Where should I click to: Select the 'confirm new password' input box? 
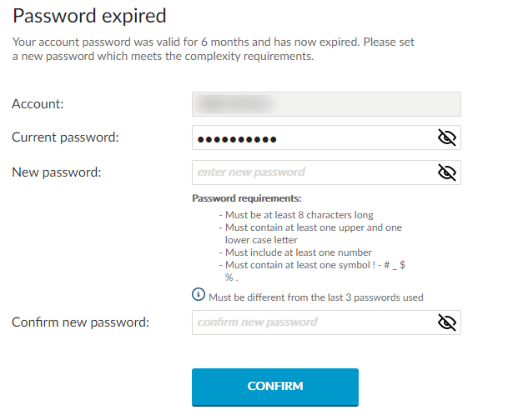313,322
